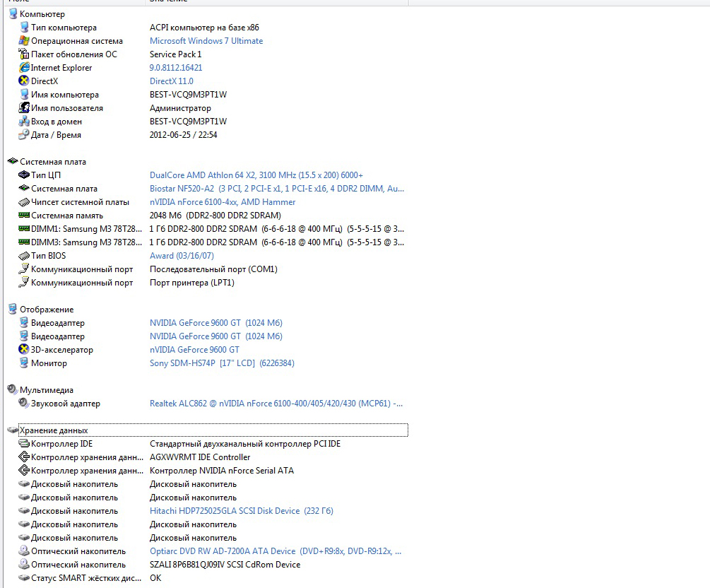Screen dimensions: 710x588
Task: Click the monitor icon beside Монитор
Action: coord(24,363)
